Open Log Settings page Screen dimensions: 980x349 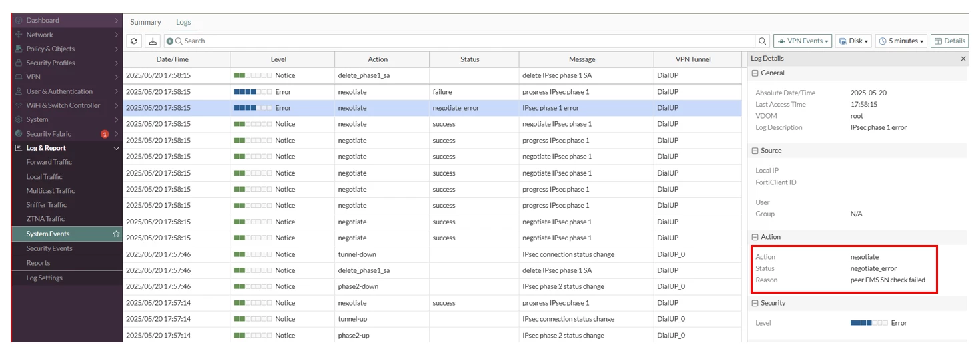(44, 278)
